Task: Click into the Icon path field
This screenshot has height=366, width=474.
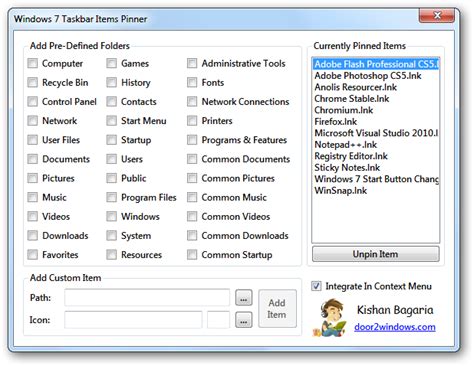Action: click(133, 320)
